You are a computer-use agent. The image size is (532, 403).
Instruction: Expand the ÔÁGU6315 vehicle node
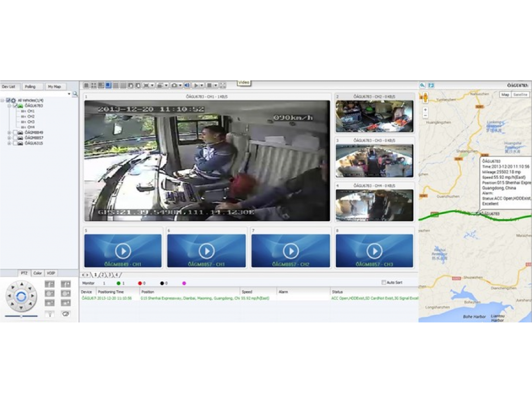pyautogui.click(x=9, y=144)
